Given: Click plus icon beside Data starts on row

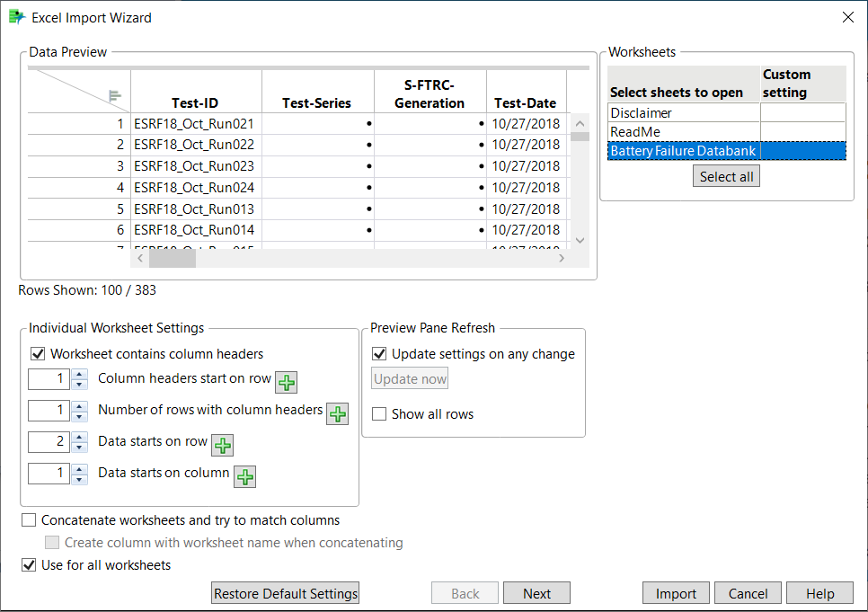Looking at the screenshot, I should pos(222,445).
